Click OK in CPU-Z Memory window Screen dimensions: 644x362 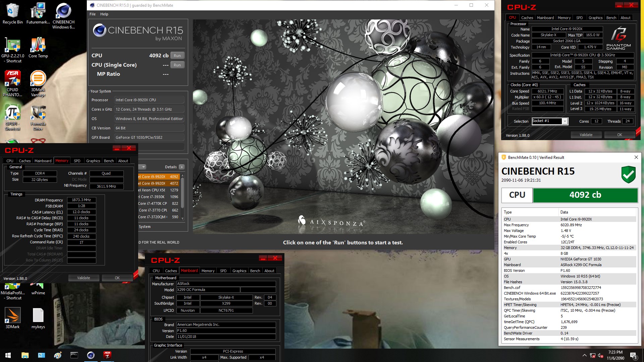(x=117, y=278)
